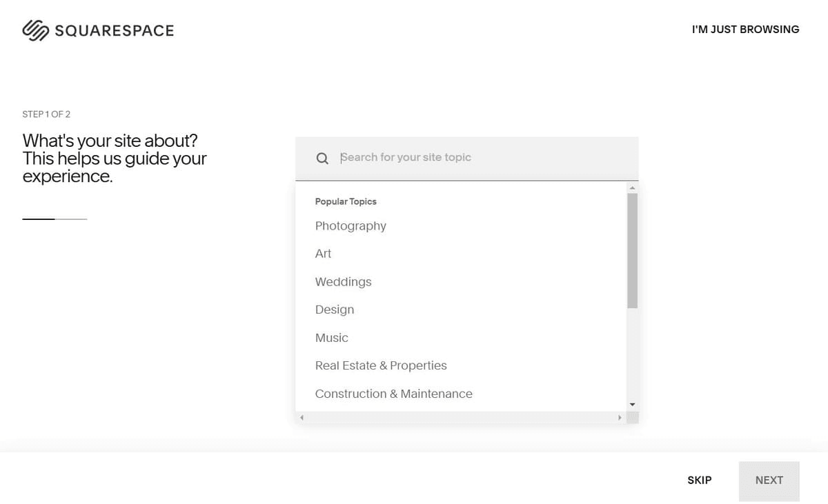Click the right arrow of the horizontal scrollbar
Image resolution: width=828 pixels, height=504 pixels.
coord(619,417)
